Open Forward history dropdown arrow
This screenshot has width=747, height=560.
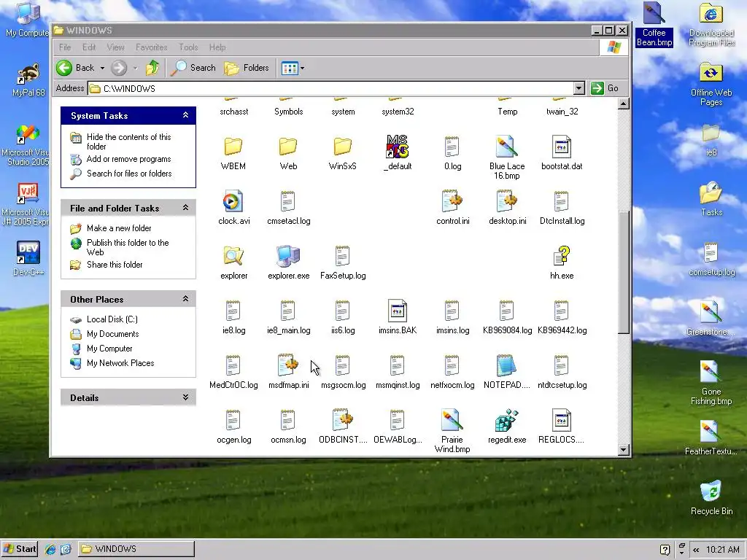[135, 68]
